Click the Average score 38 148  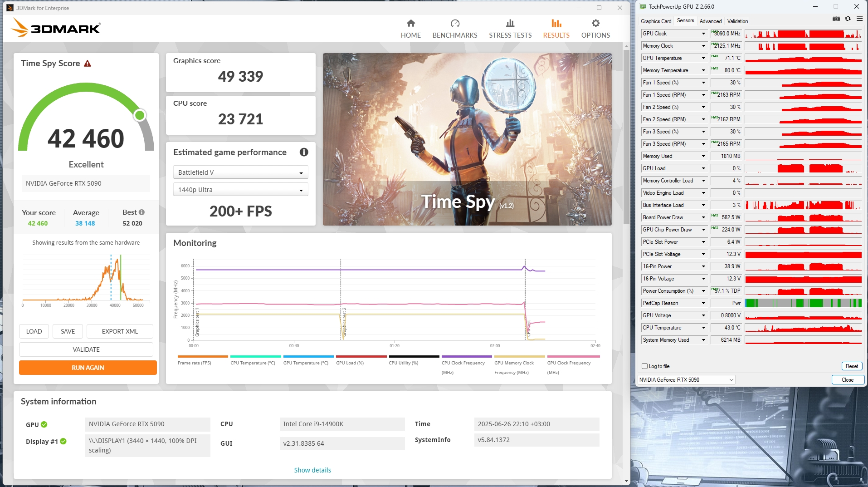tap(85, 224)
